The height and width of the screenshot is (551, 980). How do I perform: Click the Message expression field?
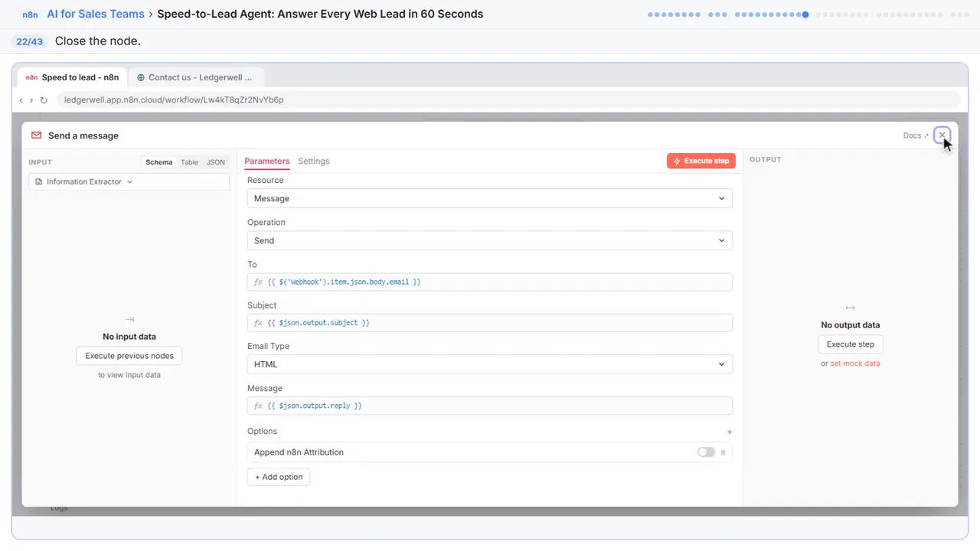tap(490, 406)
